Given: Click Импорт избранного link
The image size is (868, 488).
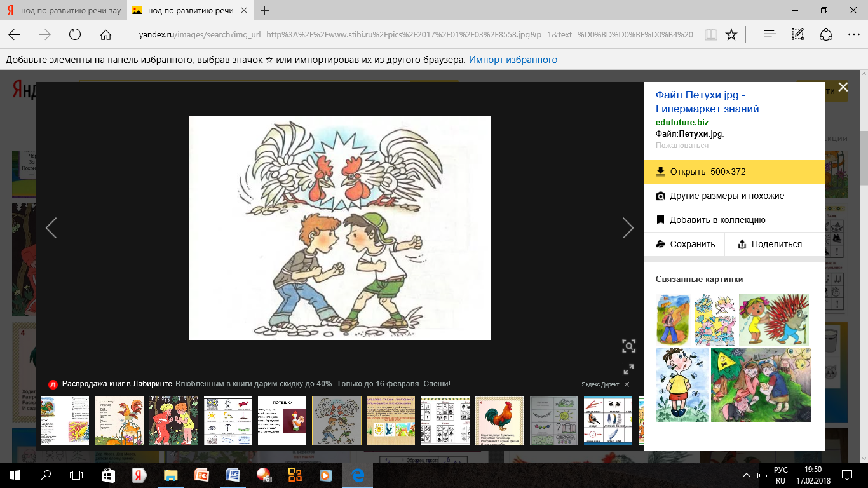Looking at the screenshot, I should (513, 60).
